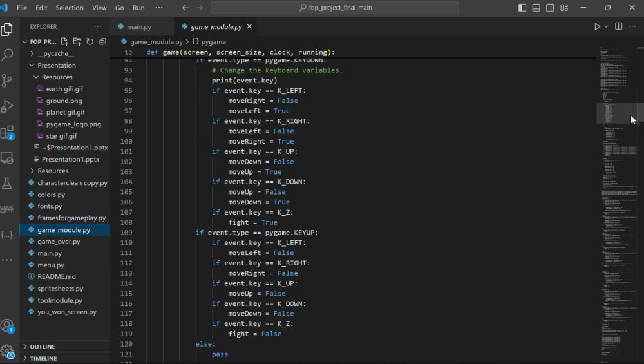Viewport: 644px width, 364px height.
Task: Toggle the secondary side bar
Action: [x=551, y=8]
